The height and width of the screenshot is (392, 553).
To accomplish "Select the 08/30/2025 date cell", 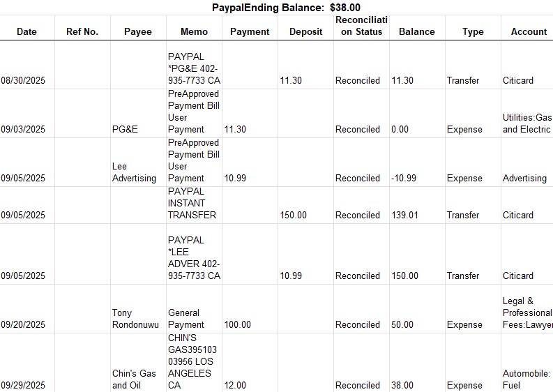I will point(23,80).
